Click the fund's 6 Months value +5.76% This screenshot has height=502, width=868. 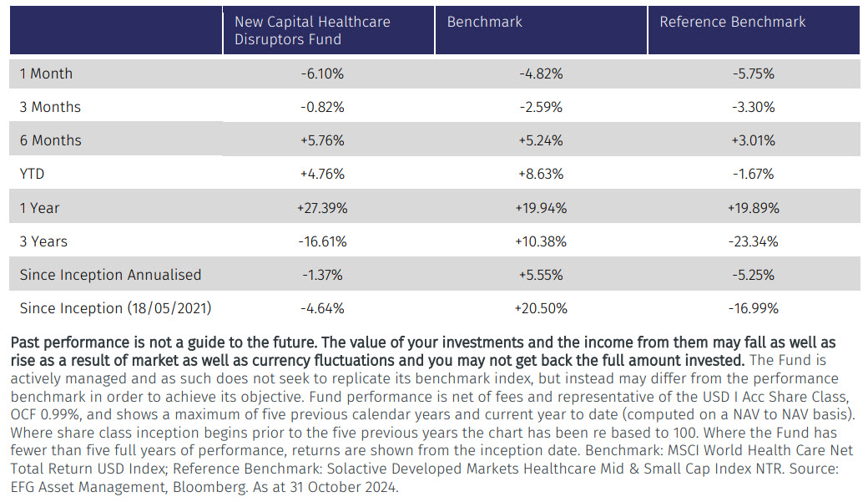pyautogui.click(x=322, y=140)
